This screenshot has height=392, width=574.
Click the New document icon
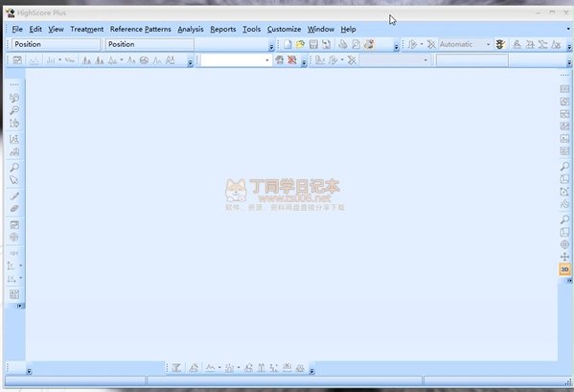click(x=287, y=45)
